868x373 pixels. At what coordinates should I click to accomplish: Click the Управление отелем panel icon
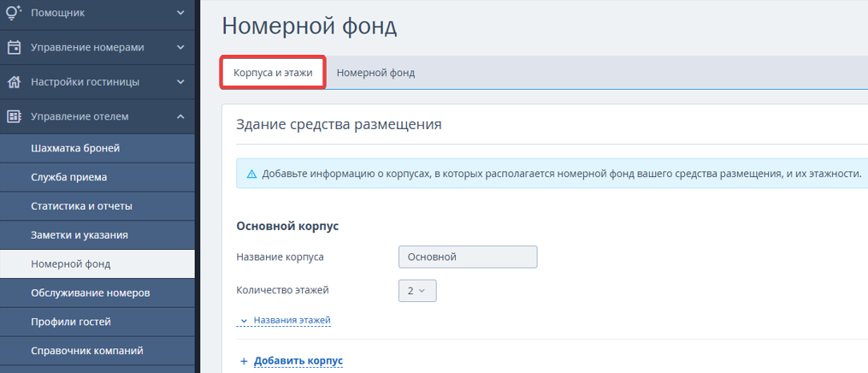point(14,116)
